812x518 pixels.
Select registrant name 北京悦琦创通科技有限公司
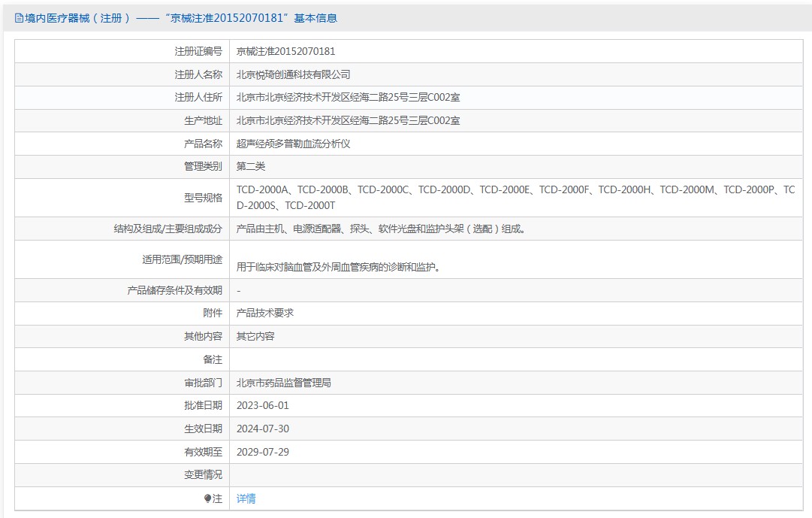[293, 74]
